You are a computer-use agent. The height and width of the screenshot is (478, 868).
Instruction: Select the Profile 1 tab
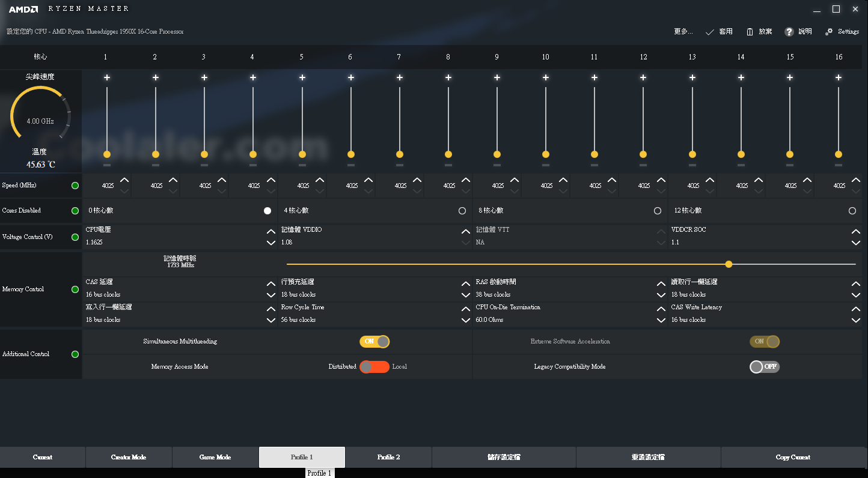pos(302,458)
